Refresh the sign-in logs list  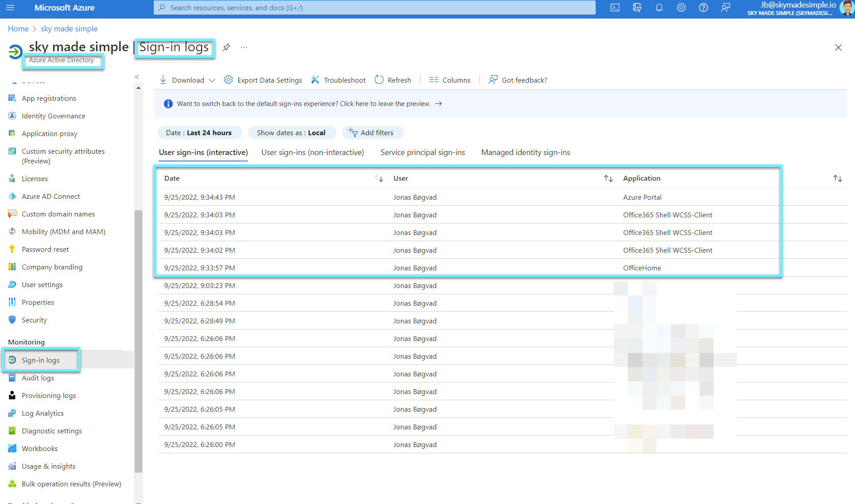click(392, 80)
